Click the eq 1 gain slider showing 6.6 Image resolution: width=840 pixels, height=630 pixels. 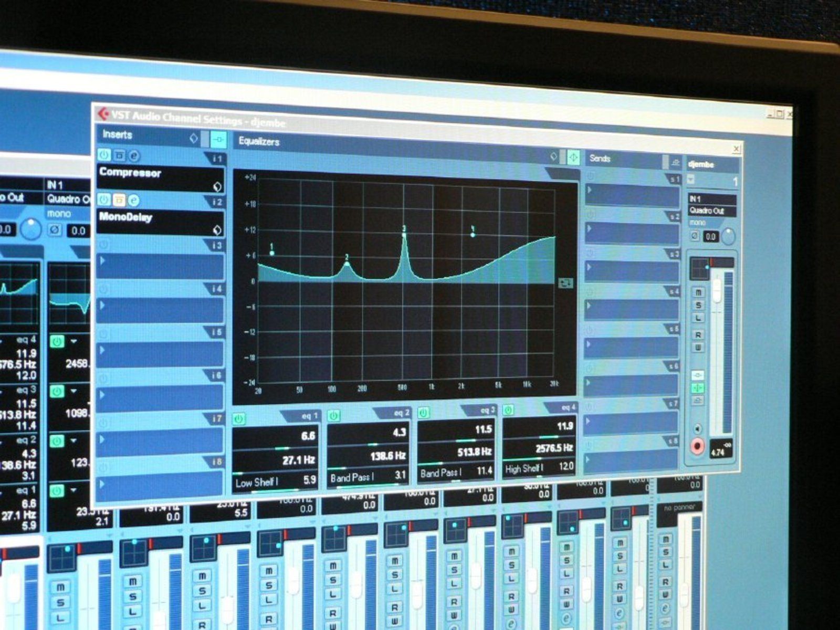pos(275,448)
